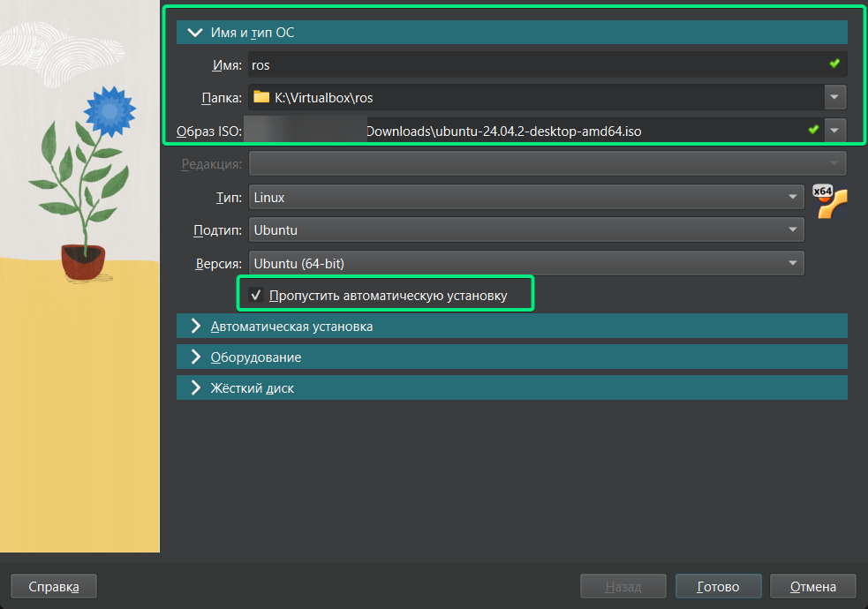
Task: Click the Ubuntu x64 OS type icon
Action: click(x=830, y=201)
